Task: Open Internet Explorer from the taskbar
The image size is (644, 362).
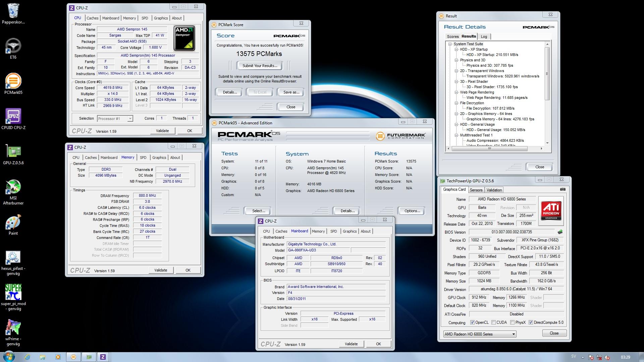Action: tap(27, 357)
